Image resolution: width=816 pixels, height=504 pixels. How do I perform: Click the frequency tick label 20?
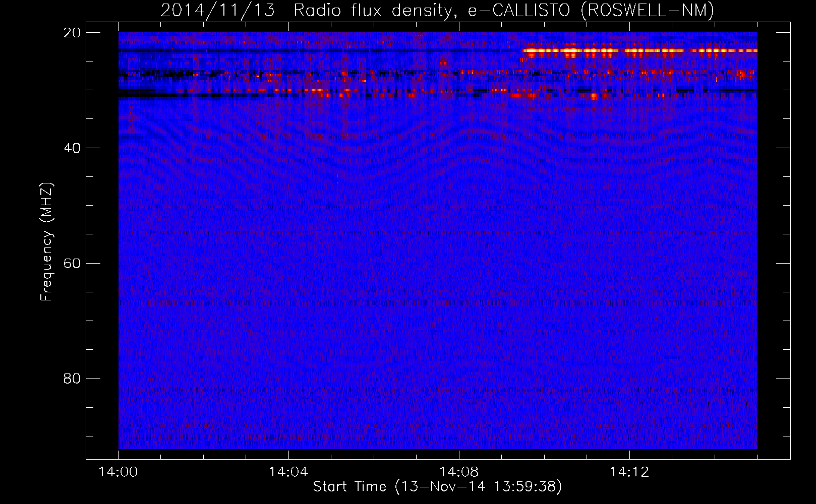click(x=72, y=33)
